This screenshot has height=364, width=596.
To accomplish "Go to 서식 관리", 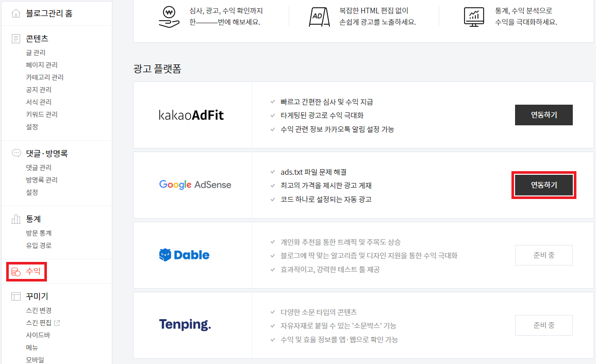I will pos(39,102).
